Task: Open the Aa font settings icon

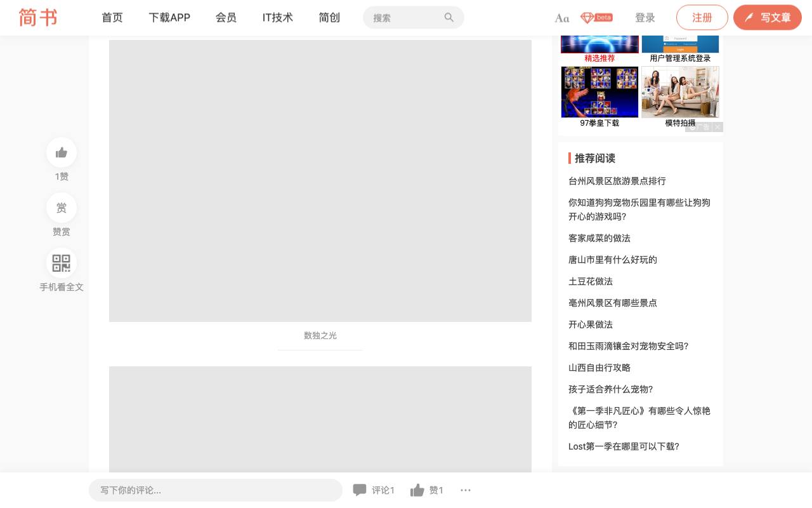Action: pyautogui.click(x=562, y=18)
